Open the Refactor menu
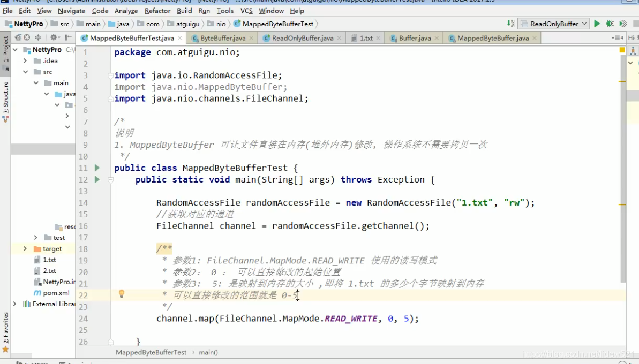Screen dimensions: 639x364 (157, 11)
